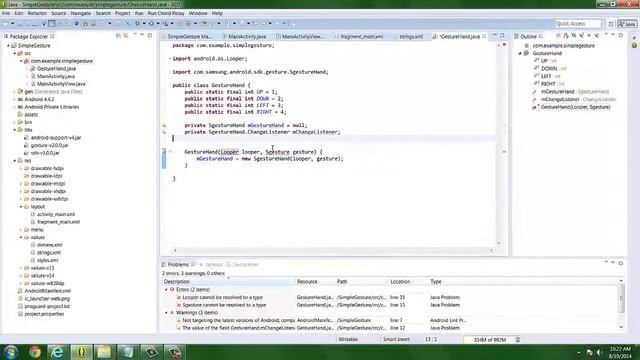Collapse the layout folder
Viewport: 640px width, 360px height.
click(x=21, y=207)
